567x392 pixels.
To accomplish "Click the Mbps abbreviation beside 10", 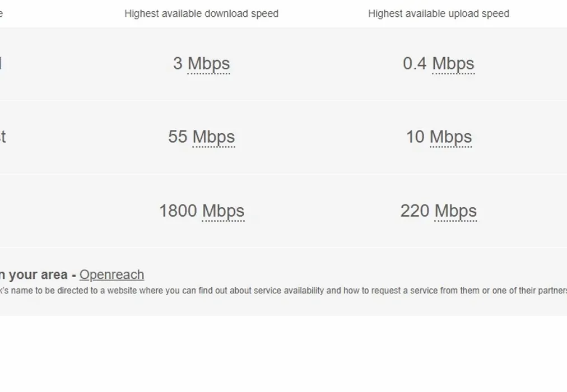I will (x=450, y=137).
